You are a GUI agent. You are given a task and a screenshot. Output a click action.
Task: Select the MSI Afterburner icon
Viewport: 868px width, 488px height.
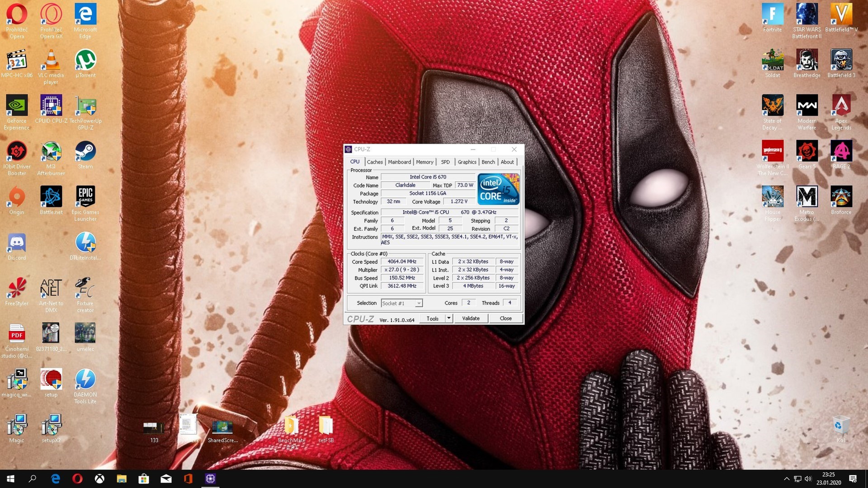coord(51,158)
